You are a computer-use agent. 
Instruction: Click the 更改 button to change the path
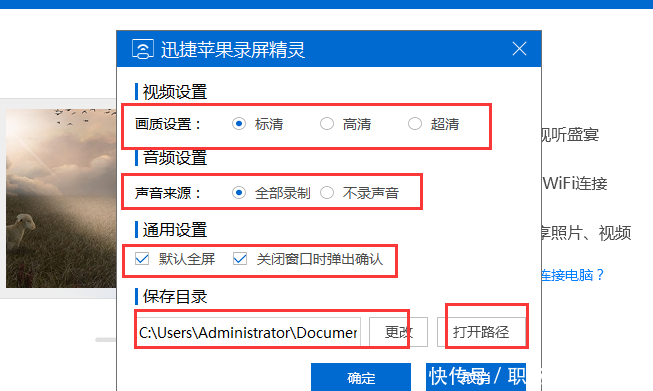(398, 332)
